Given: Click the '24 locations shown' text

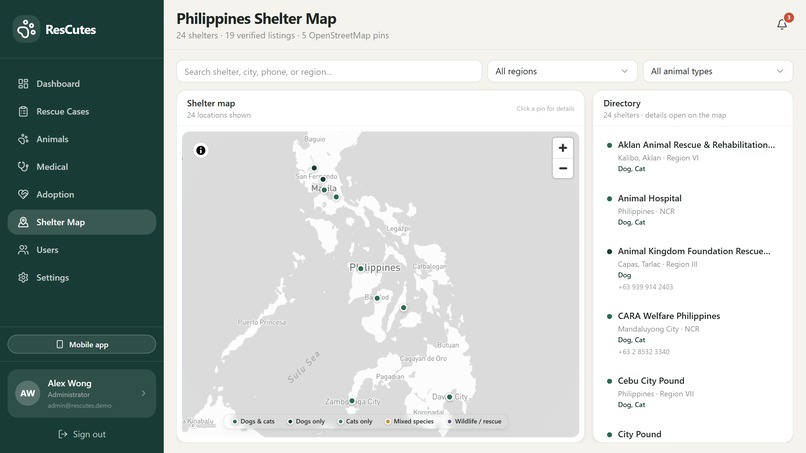Looking at the screenshot, I should (218, 115).
